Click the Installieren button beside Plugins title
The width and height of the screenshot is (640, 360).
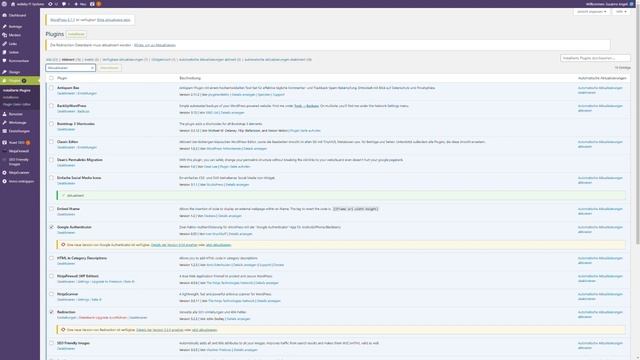76,34
